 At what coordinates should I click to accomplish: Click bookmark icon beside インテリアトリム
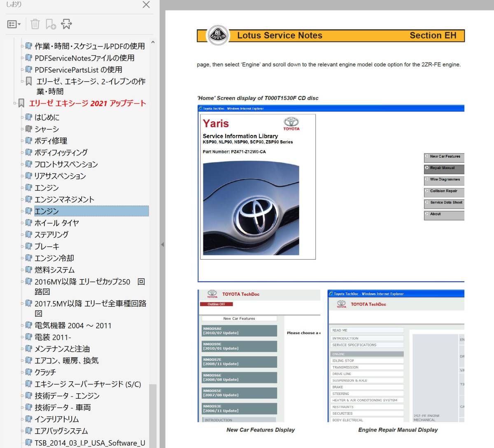tap(29, 419)
